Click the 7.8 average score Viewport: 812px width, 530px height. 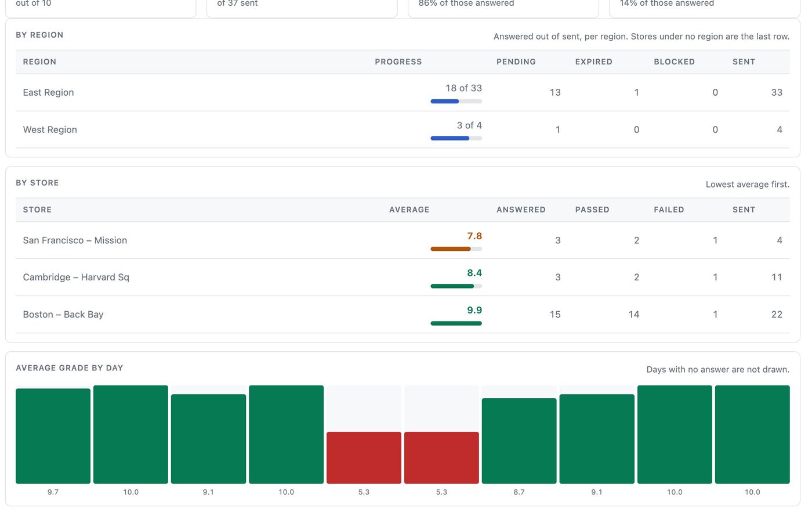(474, 236)
